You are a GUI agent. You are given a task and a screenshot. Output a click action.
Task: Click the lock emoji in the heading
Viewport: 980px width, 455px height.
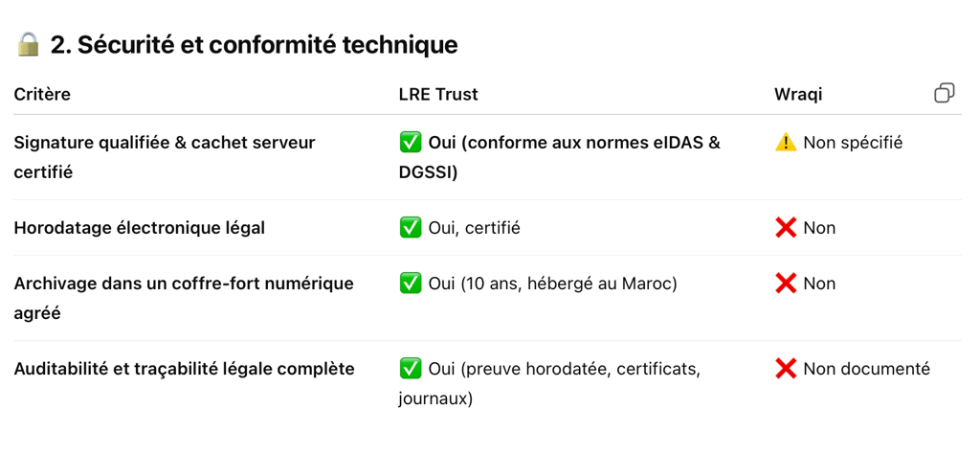tap(28, 44)
